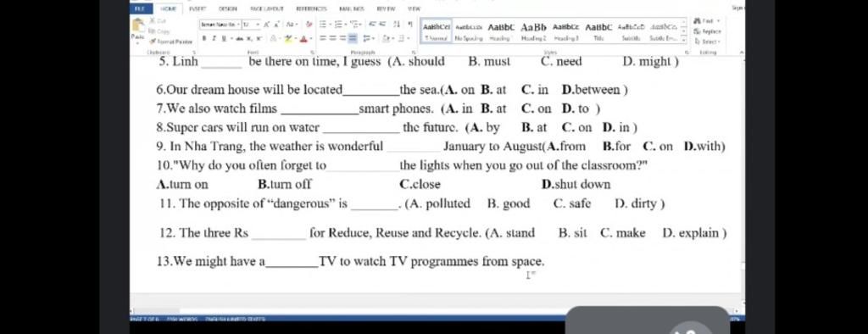Toggle Bold formatting
868x334 pixels.
click(x=204, y=38)
